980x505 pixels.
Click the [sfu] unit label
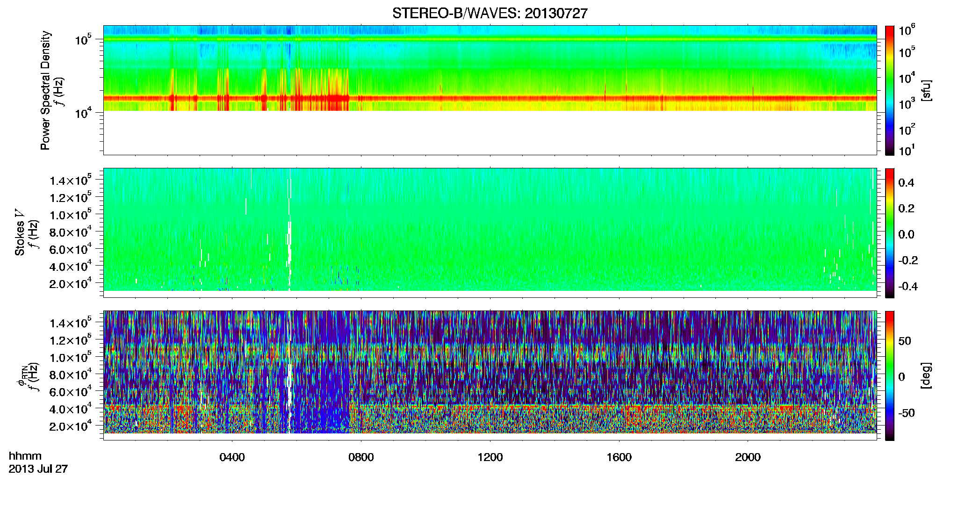point(926,90)
